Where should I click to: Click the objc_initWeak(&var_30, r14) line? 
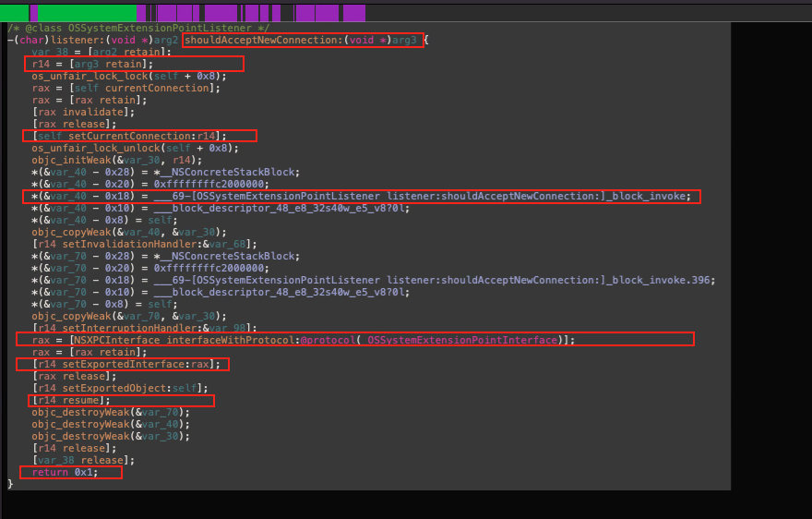(x=117, y=160)
